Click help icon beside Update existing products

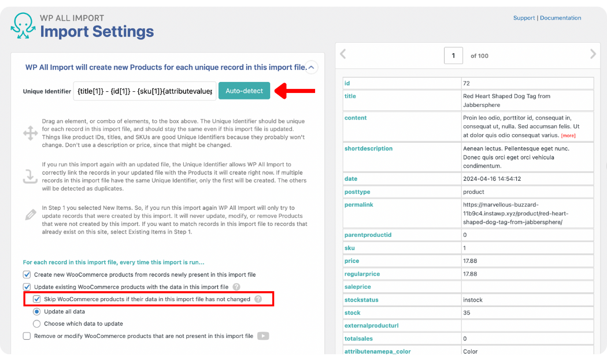[236, 287]
